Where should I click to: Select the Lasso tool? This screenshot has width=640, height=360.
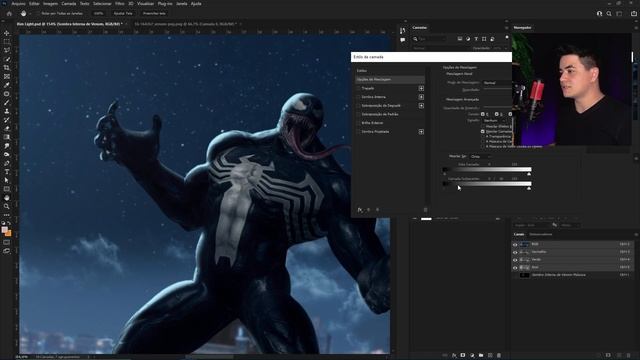coord(7,50)
